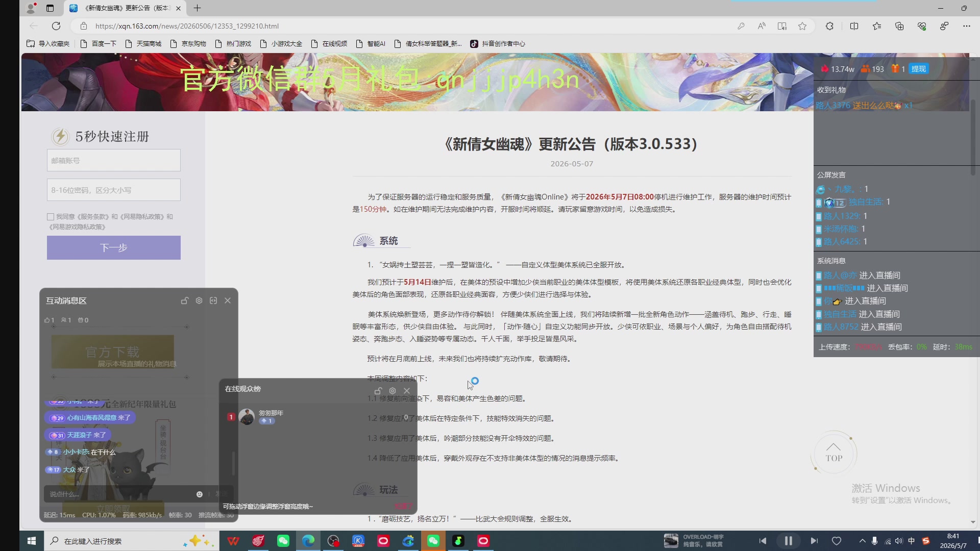The width and height of the screenshot is (980, 551).
Task: Click the browser refresh icon
Action: 56,26
